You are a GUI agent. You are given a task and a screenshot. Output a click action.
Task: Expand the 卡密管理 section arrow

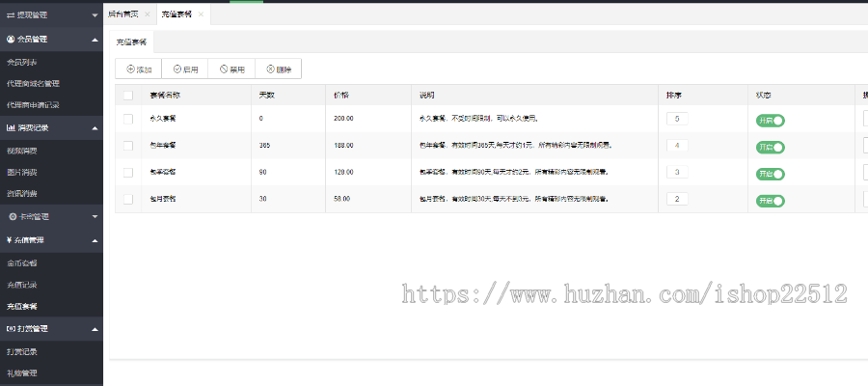pos(95,216)
